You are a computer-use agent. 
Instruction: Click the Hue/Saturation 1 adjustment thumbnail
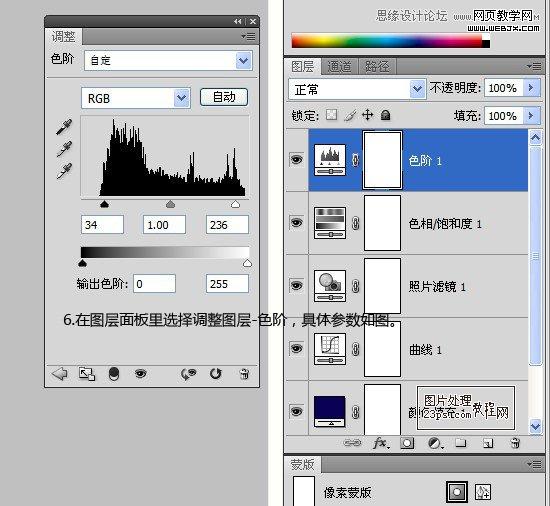pos(330,223)
